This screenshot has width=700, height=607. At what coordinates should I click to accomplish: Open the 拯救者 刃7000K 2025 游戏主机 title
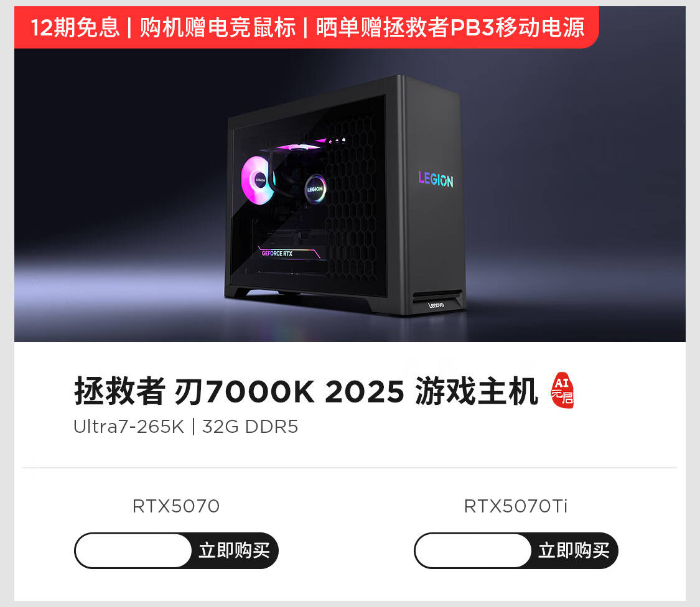coord(306,391)
